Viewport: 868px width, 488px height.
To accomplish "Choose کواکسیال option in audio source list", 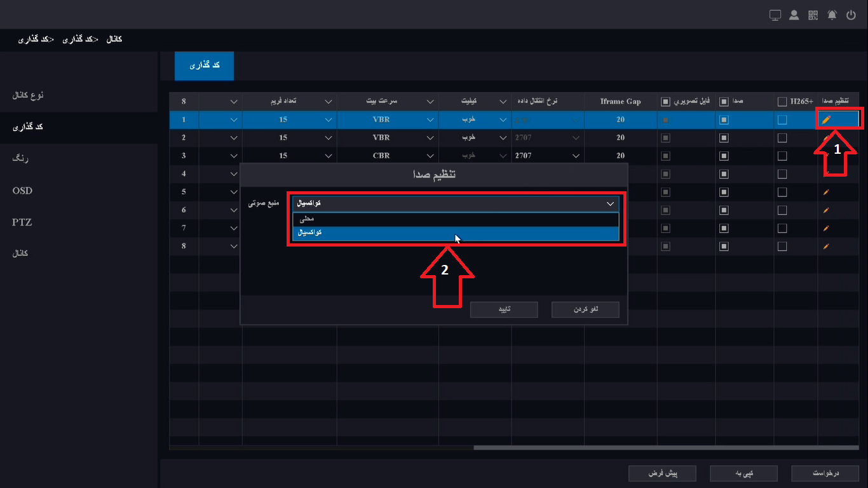I will pos(455,233).
